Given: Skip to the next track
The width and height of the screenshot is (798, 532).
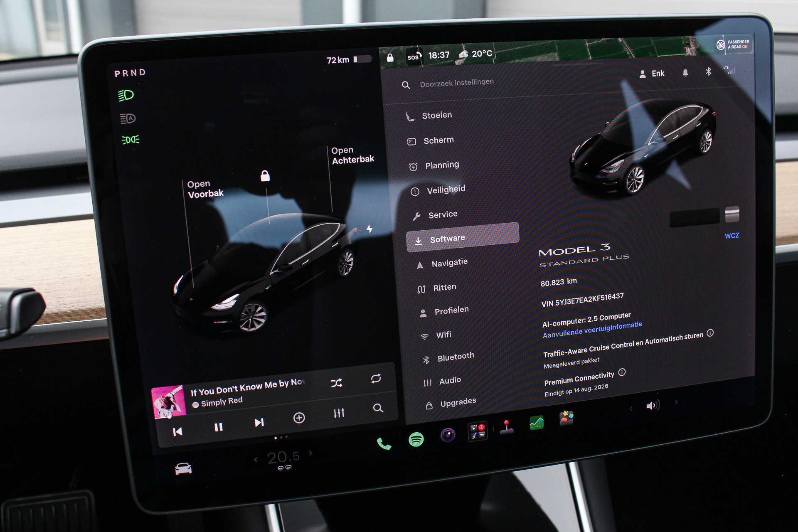Looking at the screenshot, I should click(x=259, y=423).
